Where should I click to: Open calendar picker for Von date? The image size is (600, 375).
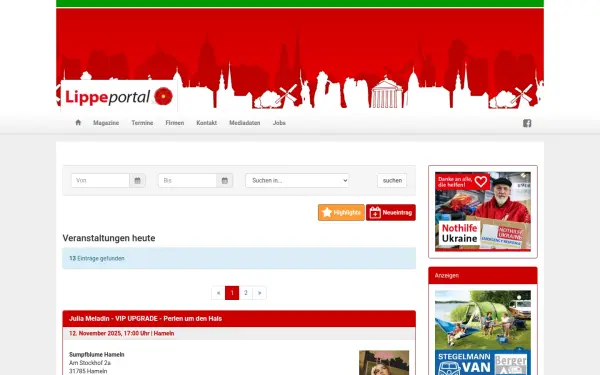(137, 181)
